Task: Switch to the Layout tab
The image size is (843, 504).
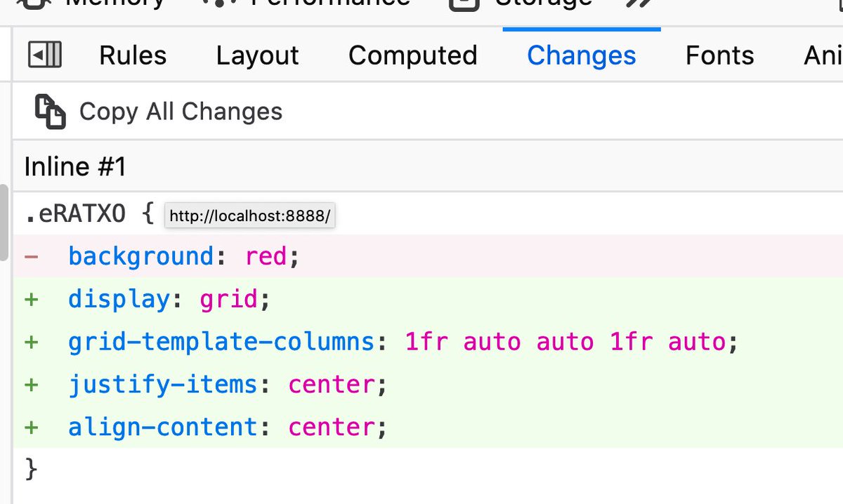Action: coord(257,55)
